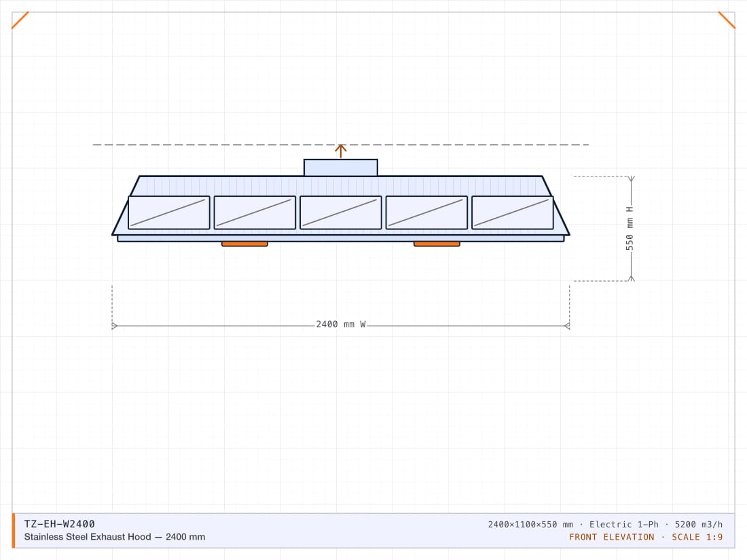Click the '550 mm H' height dimension label

[630, 228]
